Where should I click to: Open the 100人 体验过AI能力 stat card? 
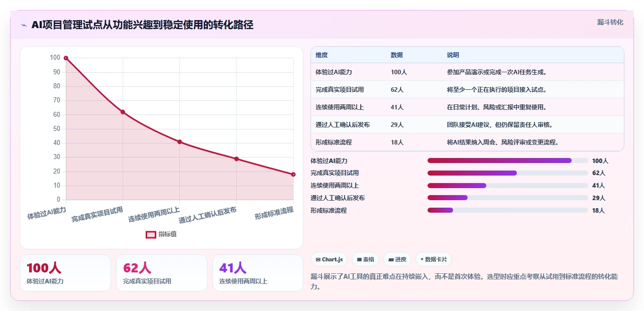click(65, 273)
